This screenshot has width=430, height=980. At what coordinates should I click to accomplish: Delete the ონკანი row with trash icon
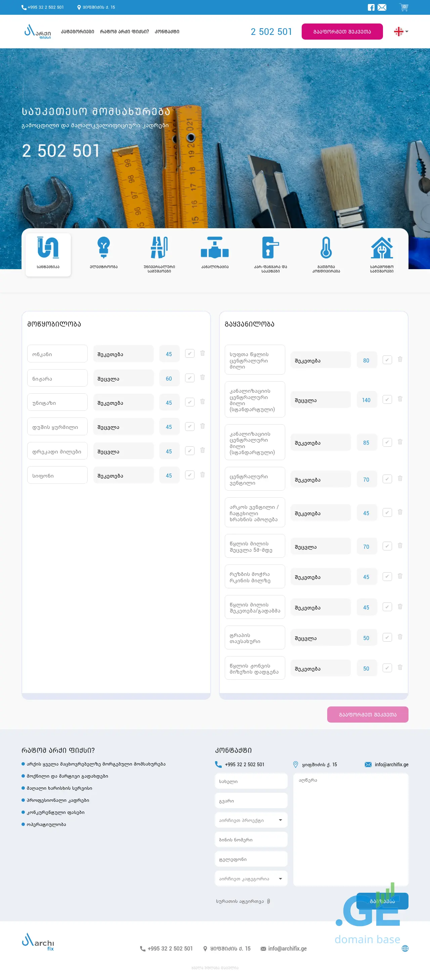(x=203, y=353)
